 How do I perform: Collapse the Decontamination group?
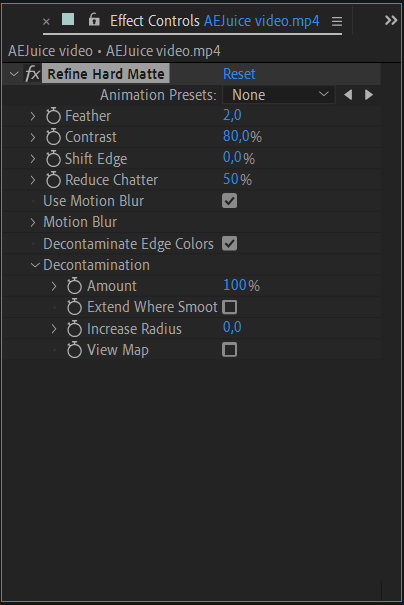[35, 265]
